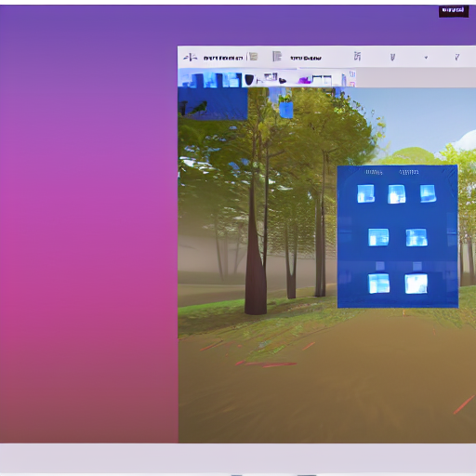Click the first illegible toolbar text label
Viewport: 476px width, 476px height.
tap(223, 58)
